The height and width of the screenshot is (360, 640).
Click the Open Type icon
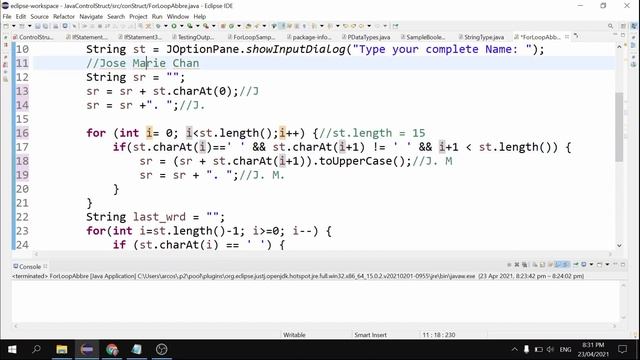(x=248, y=26)
